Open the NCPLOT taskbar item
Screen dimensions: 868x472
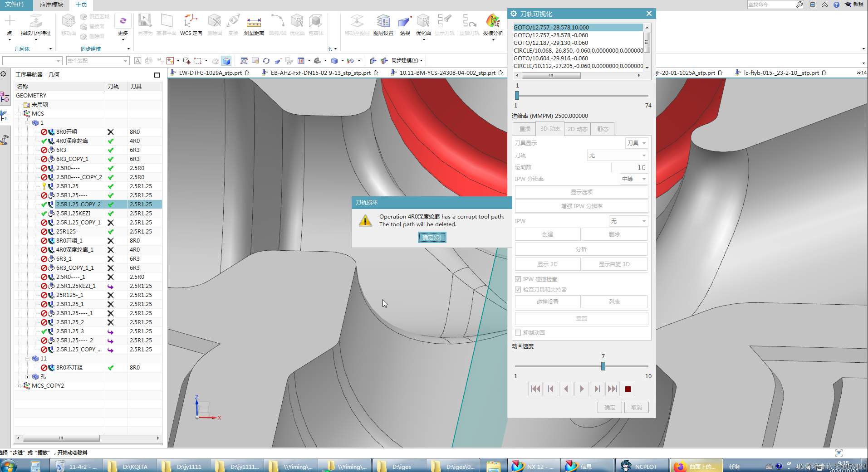tap(641, 466)
